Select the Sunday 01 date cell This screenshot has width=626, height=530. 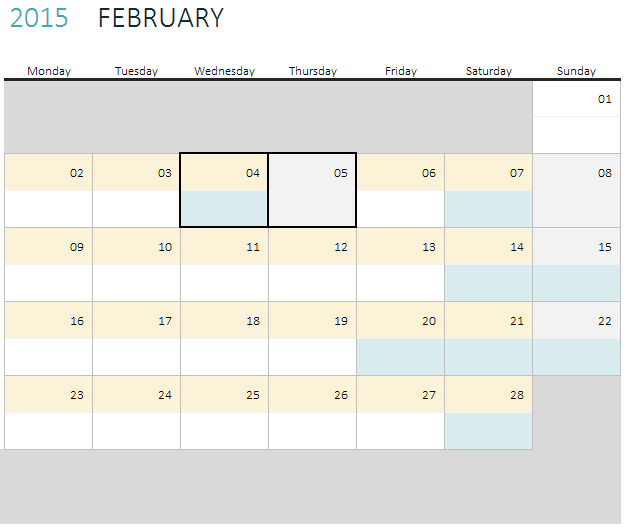577,99
